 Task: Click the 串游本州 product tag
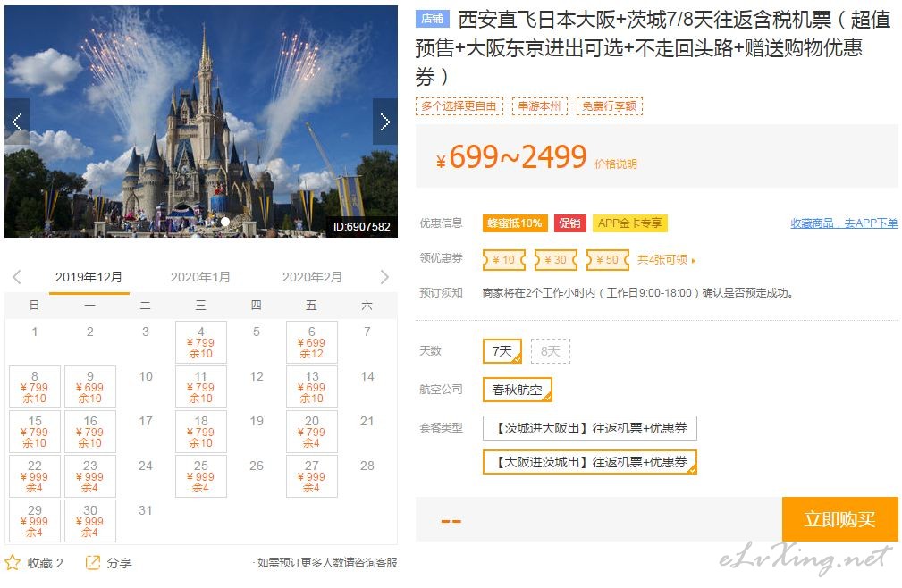(540, 106)
